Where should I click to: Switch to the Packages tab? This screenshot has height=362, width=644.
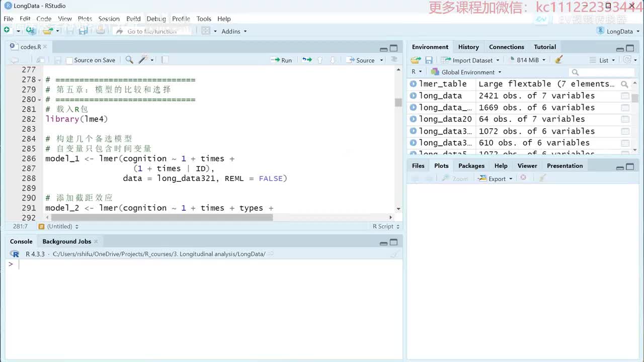coord(471,165)
